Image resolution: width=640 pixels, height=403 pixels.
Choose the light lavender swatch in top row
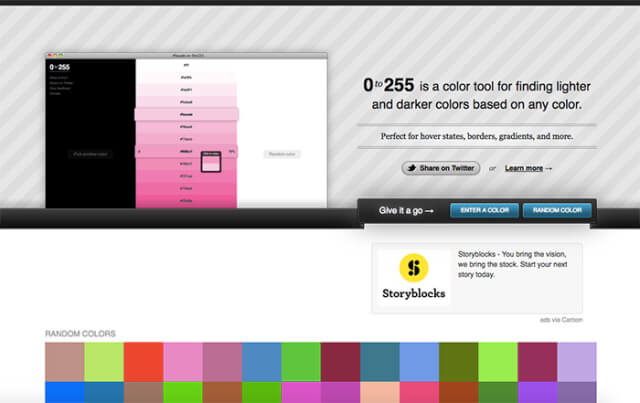click(x=577, y=362)
